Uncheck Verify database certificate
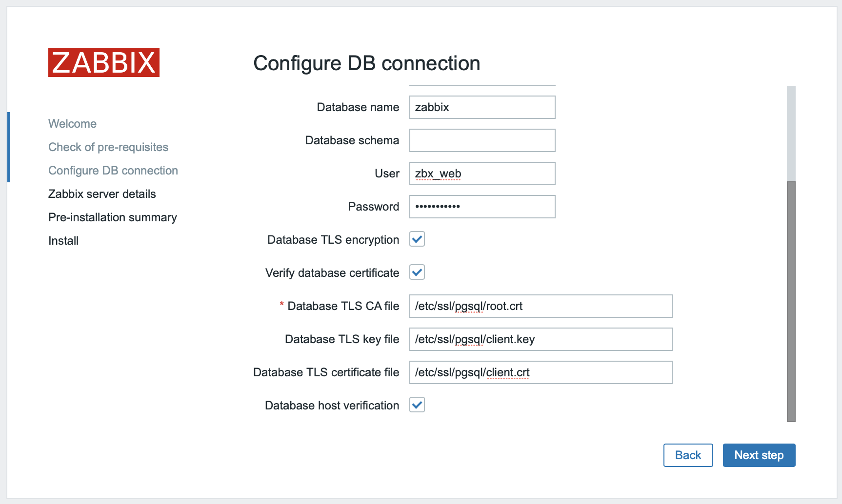The image size is (842, 504). tap(417, 272)
